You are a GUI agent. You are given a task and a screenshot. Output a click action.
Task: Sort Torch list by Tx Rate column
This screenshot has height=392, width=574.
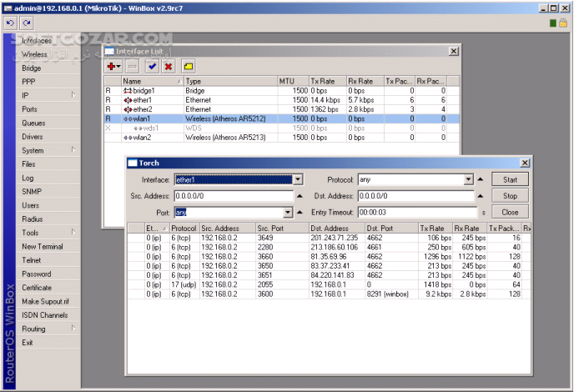coord(436,229)
